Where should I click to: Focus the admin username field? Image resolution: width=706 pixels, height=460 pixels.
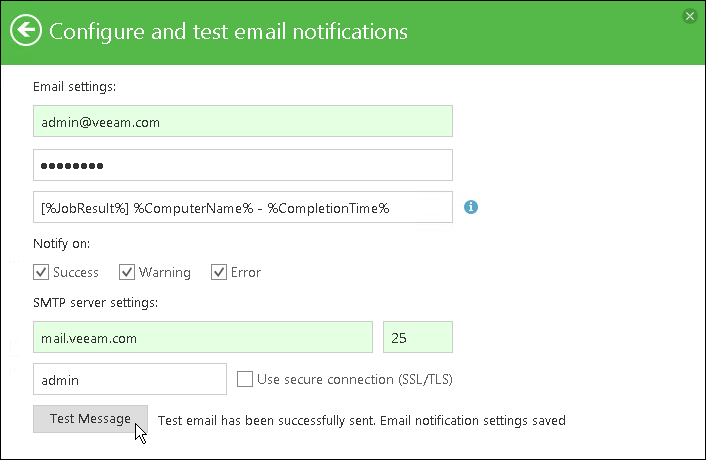[x=130, y=380]
